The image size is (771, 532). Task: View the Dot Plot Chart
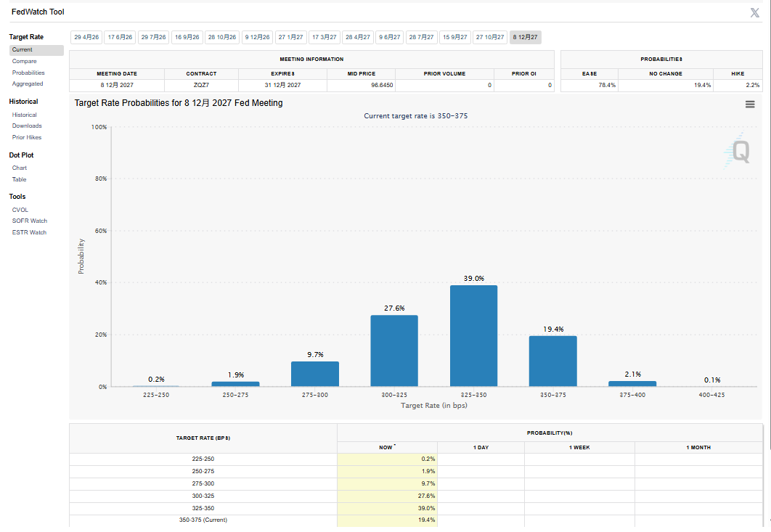20,168
